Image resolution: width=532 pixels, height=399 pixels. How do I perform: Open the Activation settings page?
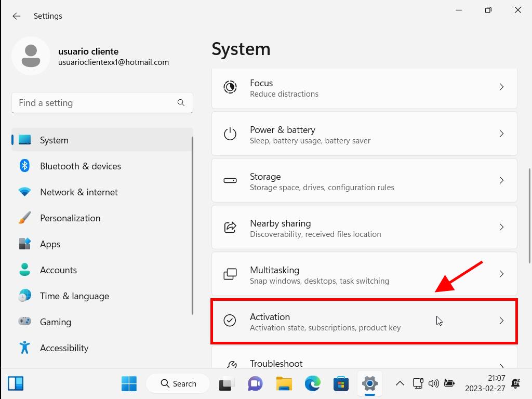[364, 321]
